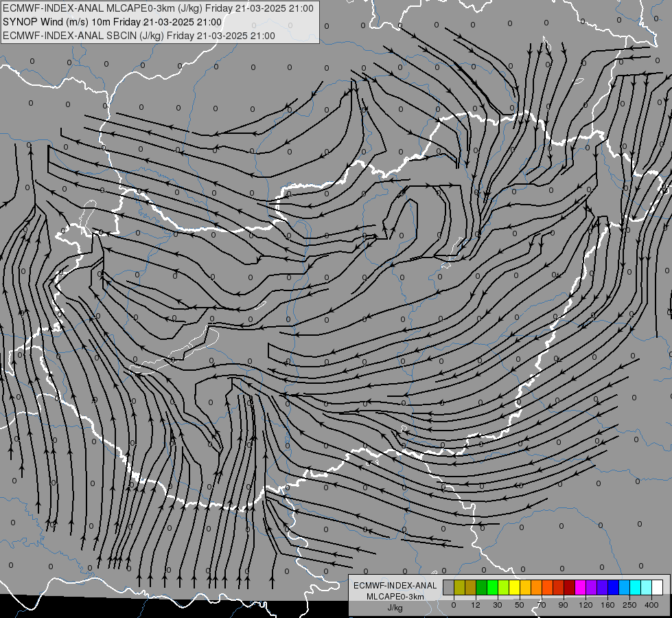Select legend scale value '70'
Screen dimensions: 672x618
click(x=542, y=605)
